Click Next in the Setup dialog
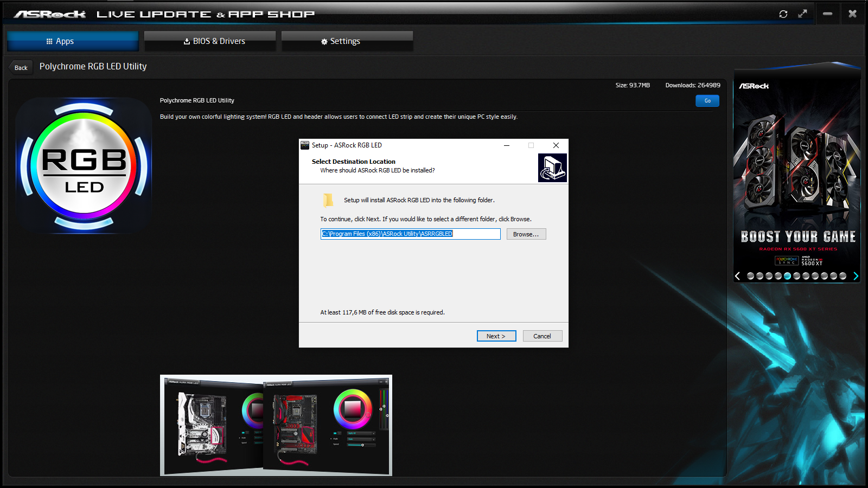This screenshot has width=868, height=488. click(496, 336)
